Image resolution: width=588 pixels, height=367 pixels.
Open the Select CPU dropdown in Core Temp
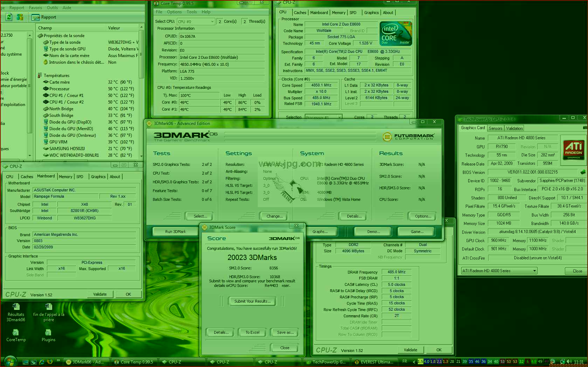(196, 22)
